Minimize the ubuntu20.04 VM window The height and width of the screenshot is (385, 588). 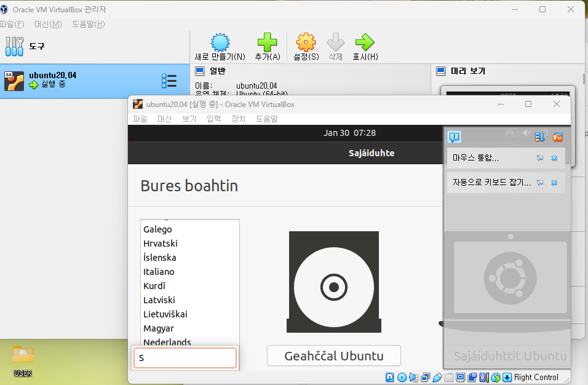click(x=501, y=104)
